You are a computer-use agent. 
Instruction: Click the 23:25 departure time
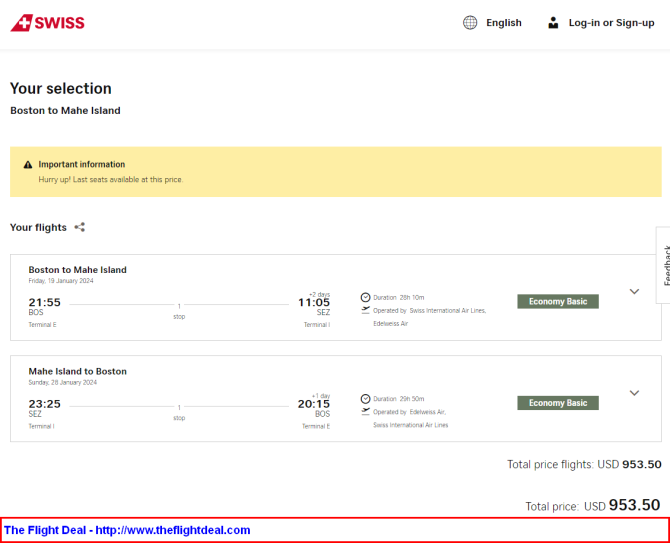(x=44, y=404)
